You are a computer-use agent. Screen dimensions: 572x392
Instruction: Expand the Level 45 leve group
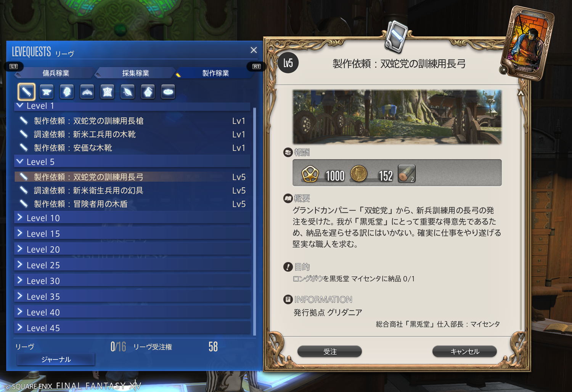(x=132, y=328)
